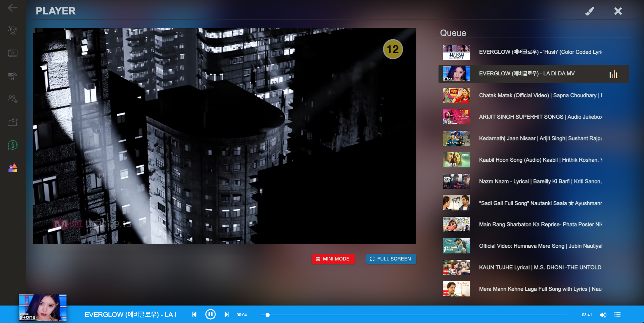Open the video player sidebar icon
The height and width of the screenshot is (323, 644).
point(13,53)
